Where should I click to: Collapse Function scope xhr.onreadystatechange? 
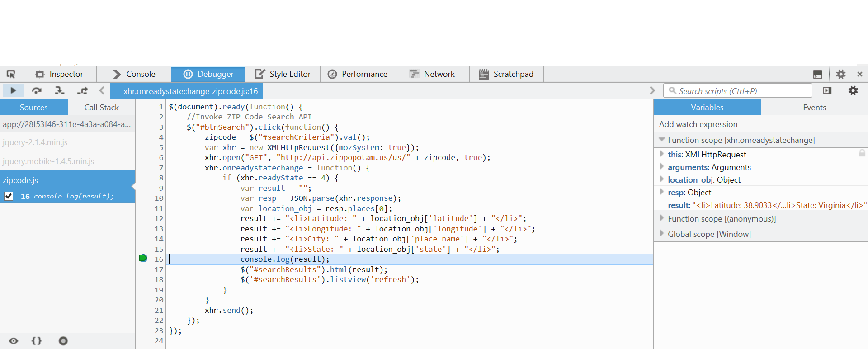[x=662, y=140]
